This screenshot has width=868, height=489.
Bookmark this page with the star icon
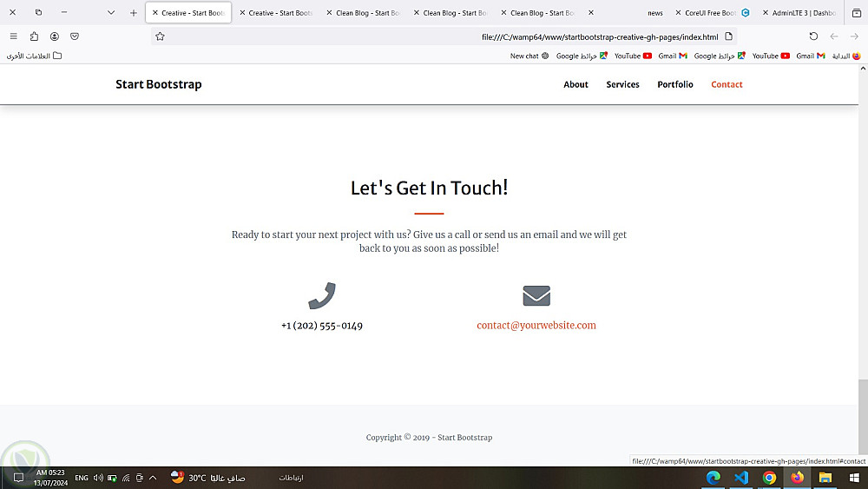click(160, 36)
